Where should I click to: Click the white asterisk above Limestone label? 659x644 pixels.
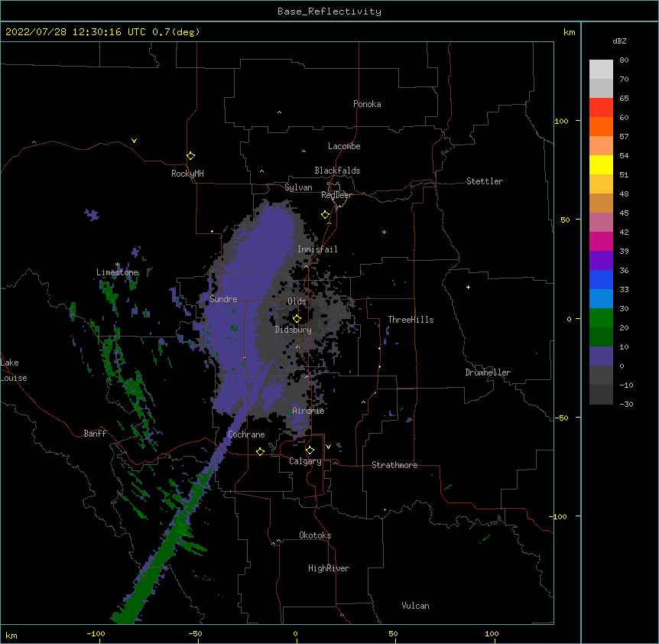click(x=118, y=265)
